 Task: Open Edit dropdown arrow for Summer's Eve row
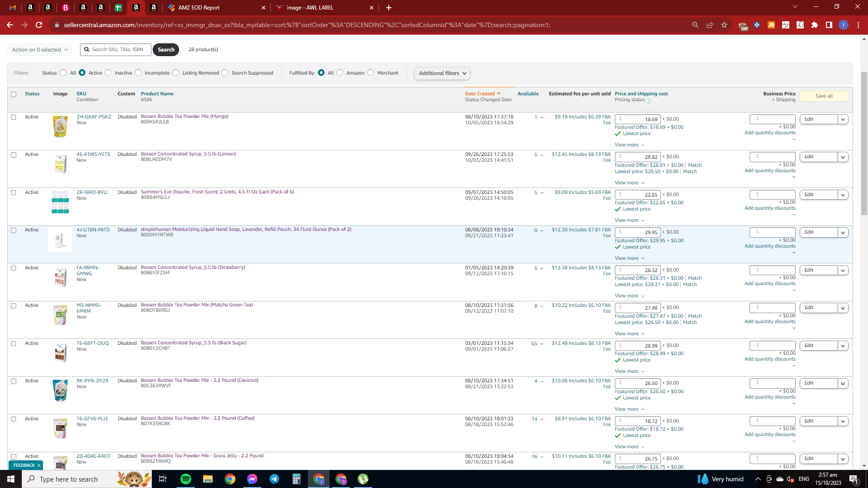point(843,195)
